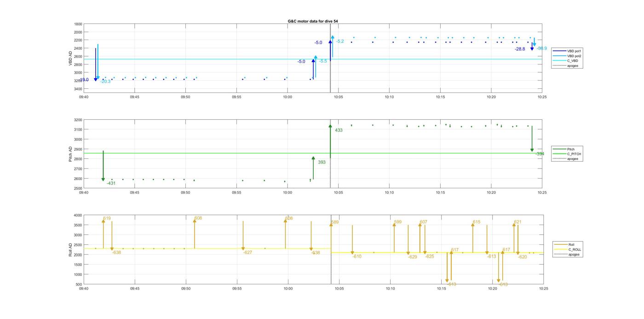Select the "Pitch" legend entry
644x319 pixels.
(x=571, y=149)
